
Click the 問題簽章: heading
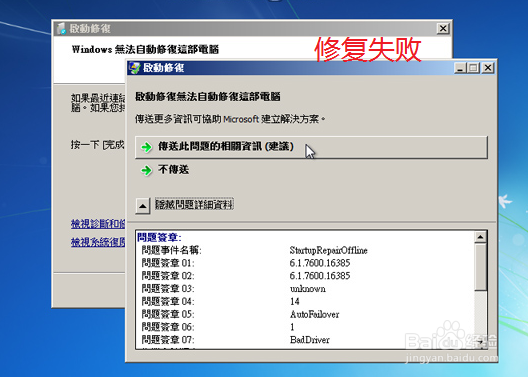(x=159, y=237)
